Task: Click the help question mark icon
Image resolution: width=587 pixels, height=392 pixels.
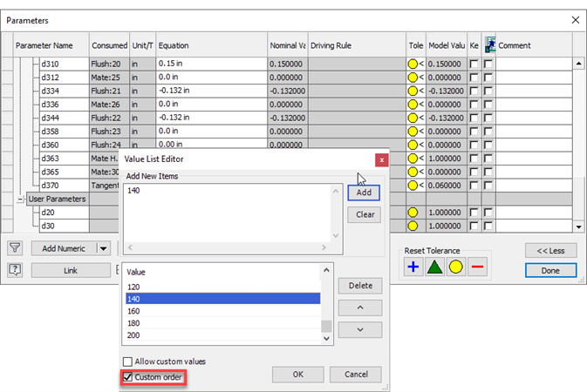Action: pos(15,270)
